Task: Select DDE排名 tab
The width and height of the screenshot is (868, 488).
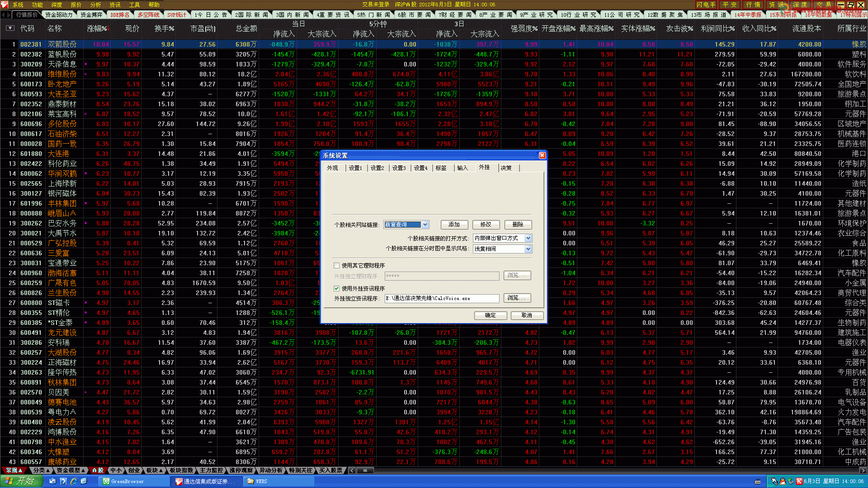Action: click(120, 15)
